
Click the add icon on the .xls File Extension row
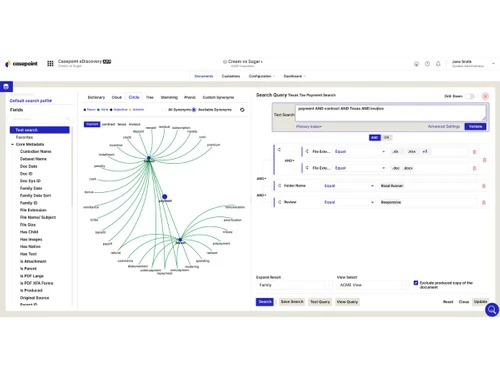click(307, 151)
